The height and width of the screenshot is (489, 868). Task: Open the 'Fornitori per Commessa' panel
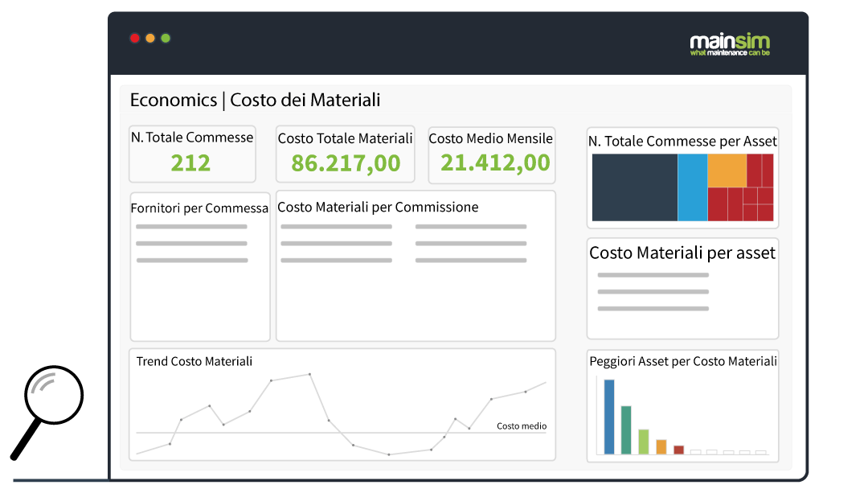[x=200, y=267]
